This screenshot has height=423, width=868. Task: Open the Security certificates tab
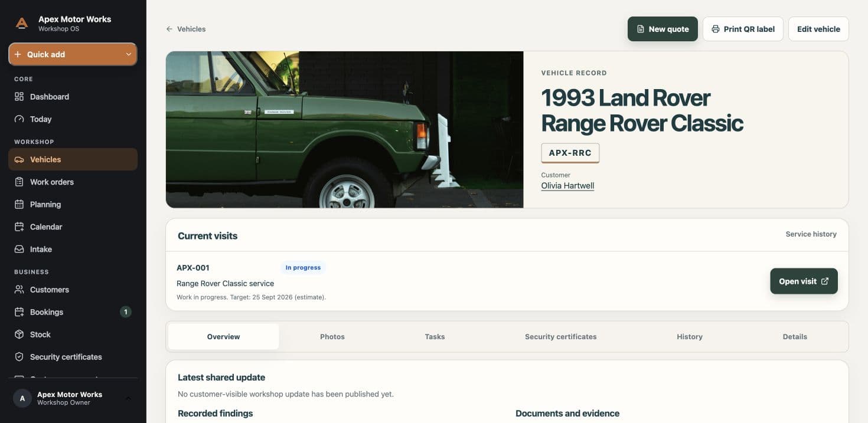(560, 337)
